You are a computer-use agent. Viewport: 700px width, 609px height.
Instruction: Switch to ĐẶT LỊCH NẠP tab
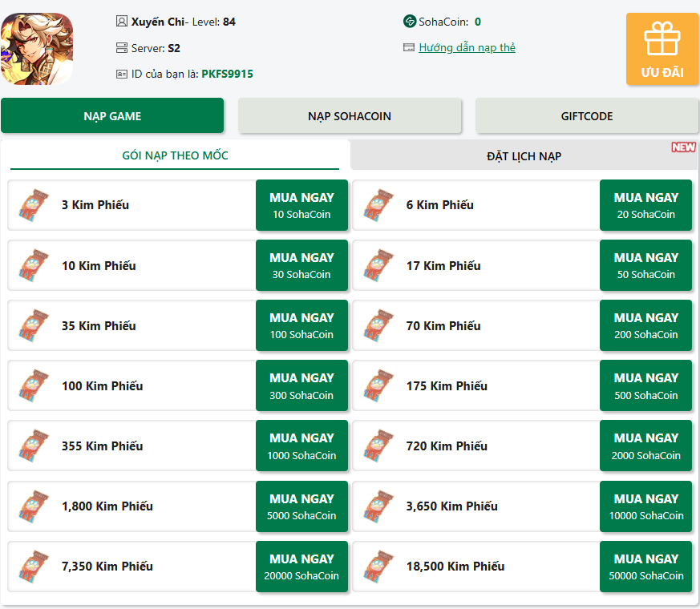(524, 156)
